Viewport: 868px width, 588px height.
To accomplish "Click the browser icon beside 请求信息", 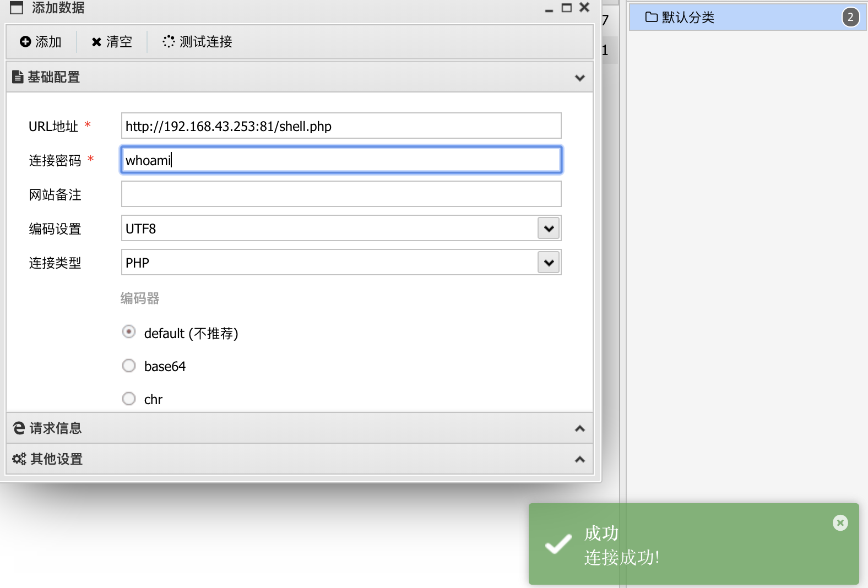I will (x=19, y=428).
